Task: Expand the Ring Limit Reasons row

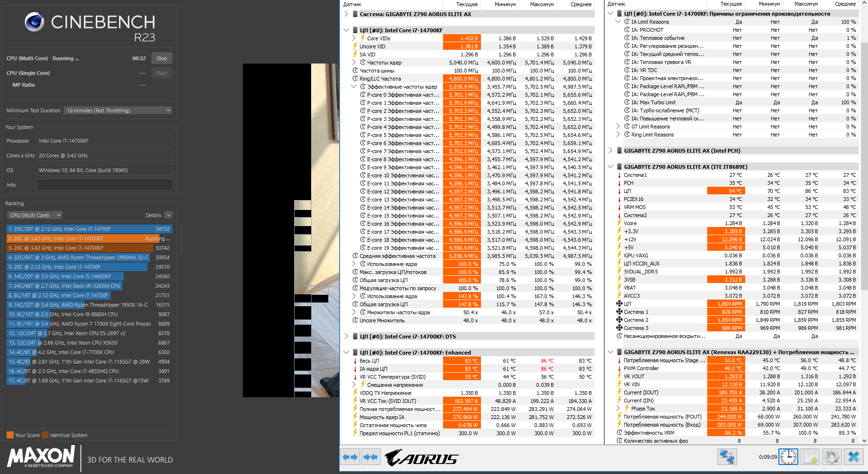Action: (618, 134)
